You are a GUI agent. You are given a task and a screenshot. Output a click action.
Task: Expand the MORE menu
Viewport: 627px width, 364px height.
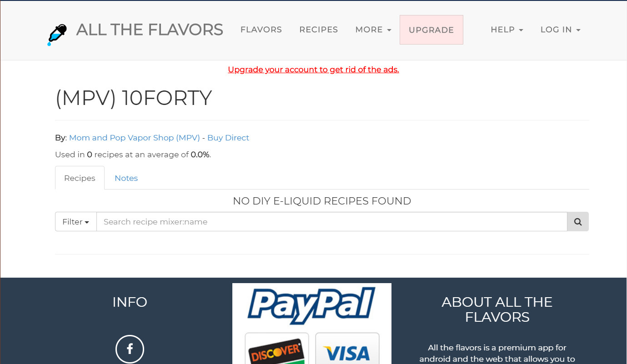pos(373,30)
